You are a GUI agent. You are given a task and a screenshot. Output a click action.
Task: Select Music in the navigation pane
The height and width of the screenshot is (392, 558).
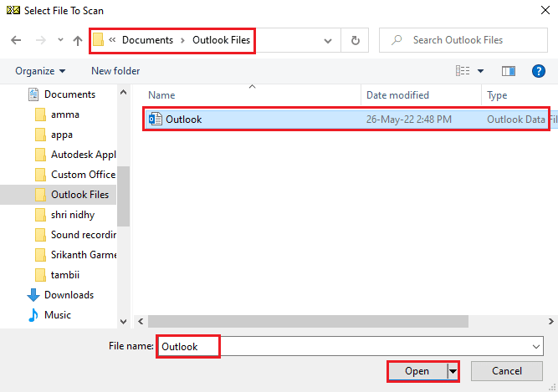click(57, 315)
